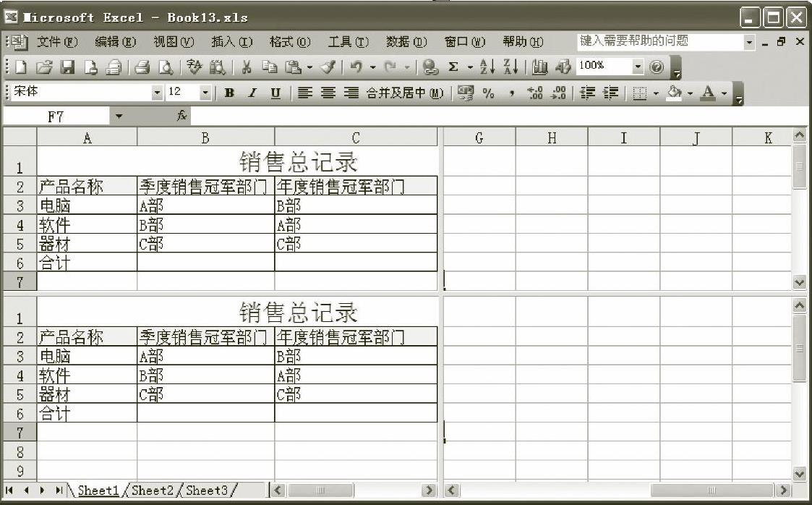812x505 pixels.
Task: Open AutoSum functions dropdown arrow
Action: [x=470, y=67]
